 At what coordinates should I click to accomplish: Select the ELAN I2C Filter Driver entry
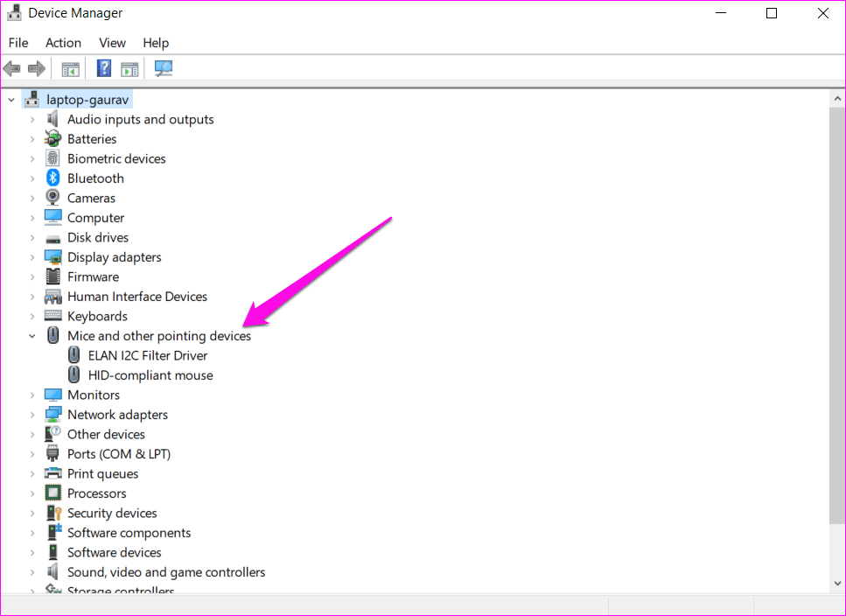(148, 355)
